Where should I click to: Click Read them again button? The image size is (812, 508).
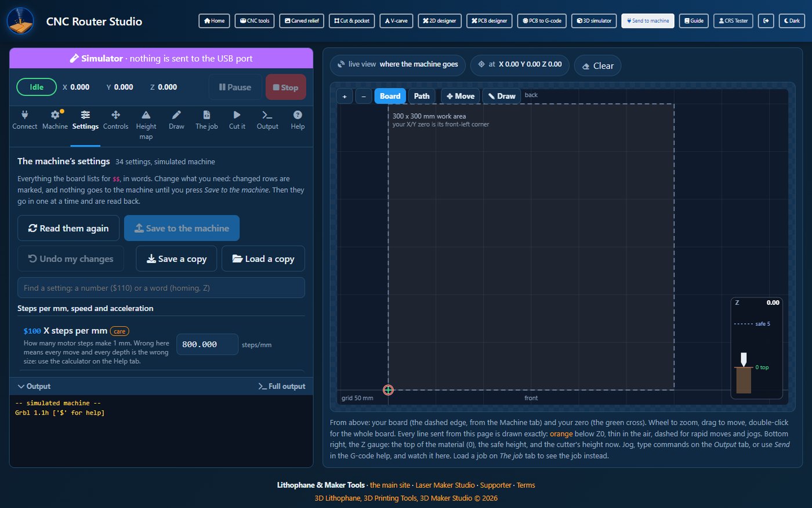(x=68, y=228)
